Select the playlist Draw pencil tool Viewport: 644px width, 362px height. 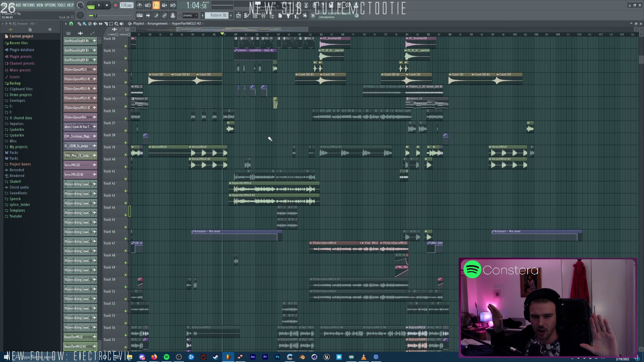[x=79, y=24]
